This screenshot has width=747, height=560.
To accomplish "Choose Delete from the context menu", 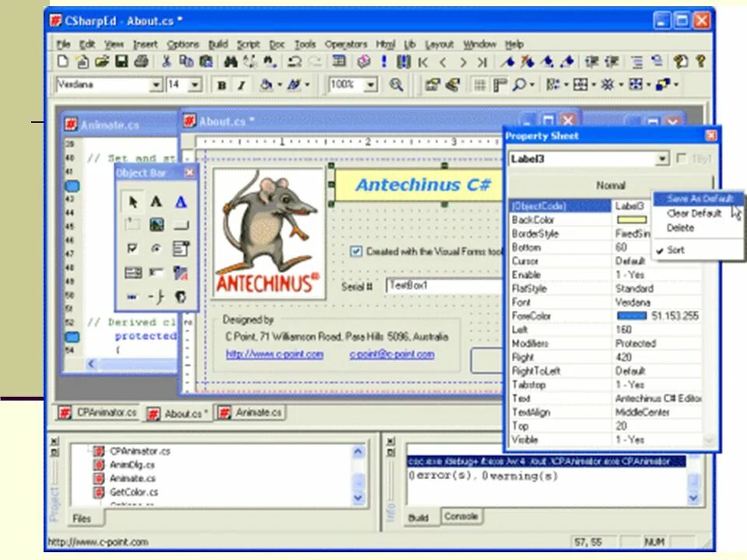I will click(680, 228).
